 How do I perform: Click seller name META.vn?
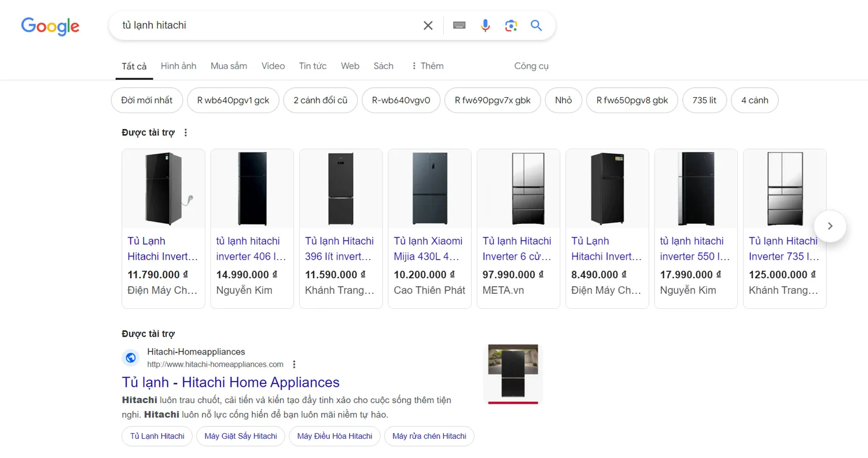click(503, 290)
